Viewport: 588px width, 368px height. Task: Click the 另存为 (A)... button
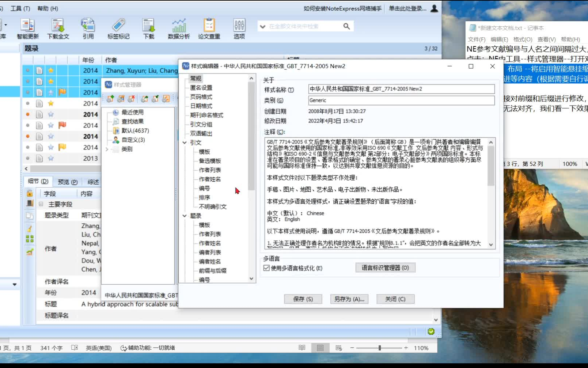click(349, 299)
